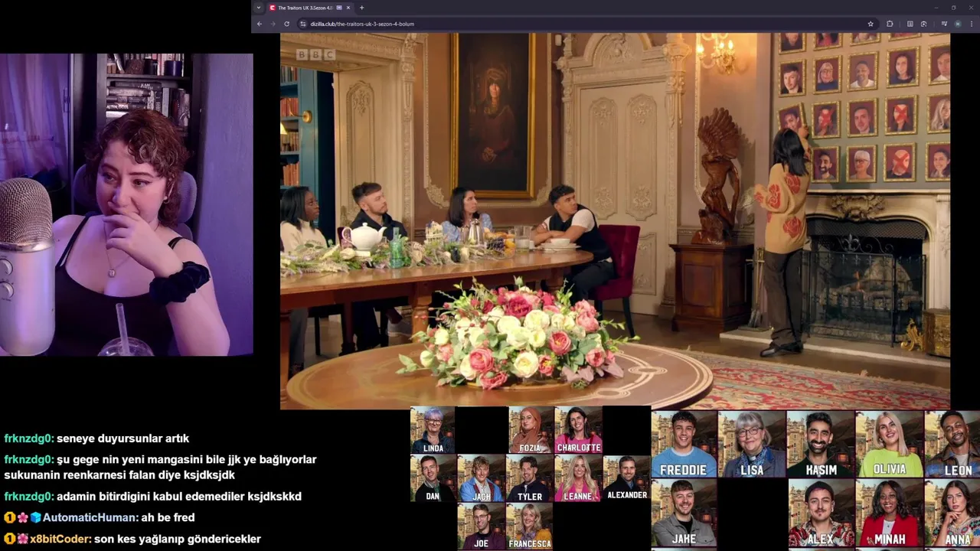Open the split view side panel icon
This screenshot has width=980, height=551.
[x=910, y=24]
